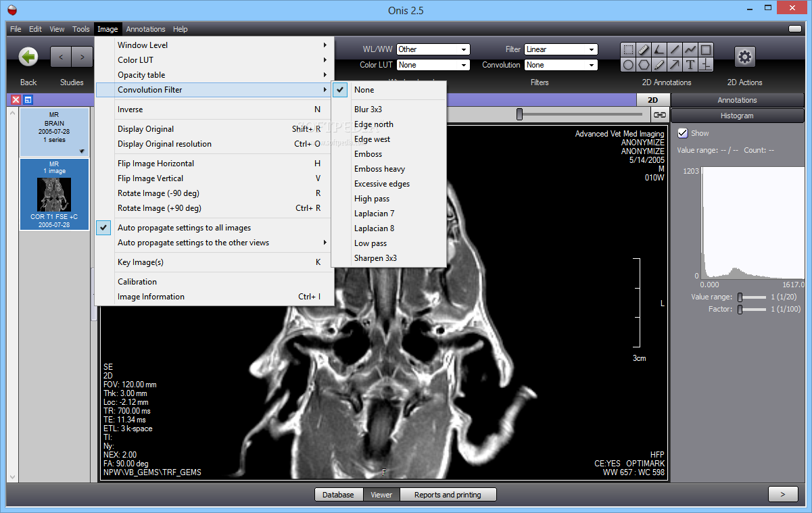Select the circle annotation tool
Screen dimensions: 812x513
click(628, 65)
